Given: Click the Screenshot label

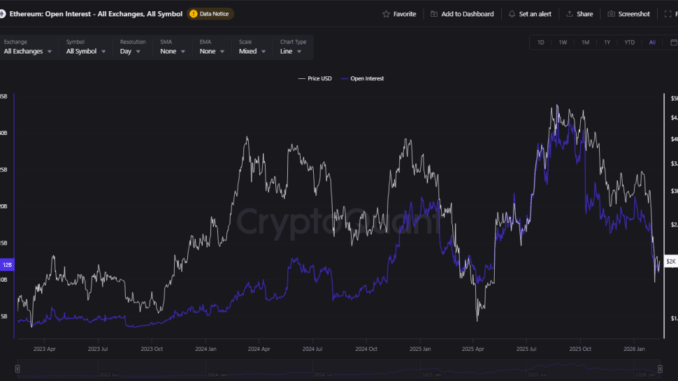Looking at the screenshot, I should pos(634,14).
